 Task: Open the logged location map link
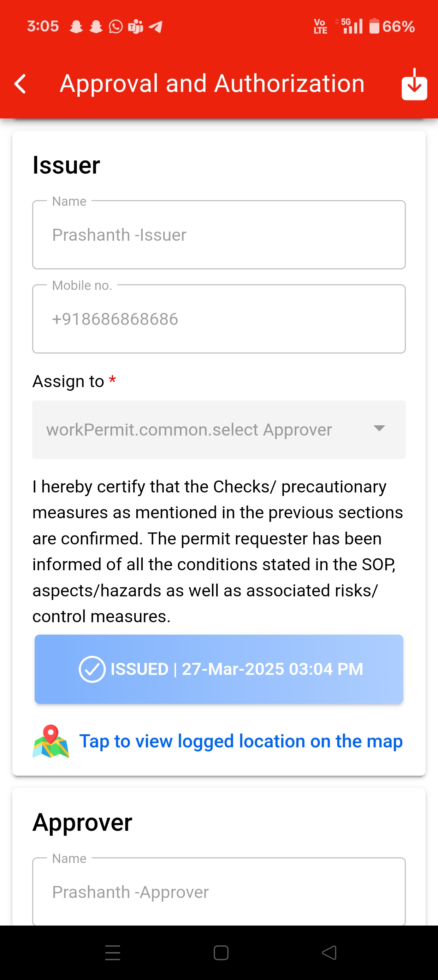coord(241,741)
